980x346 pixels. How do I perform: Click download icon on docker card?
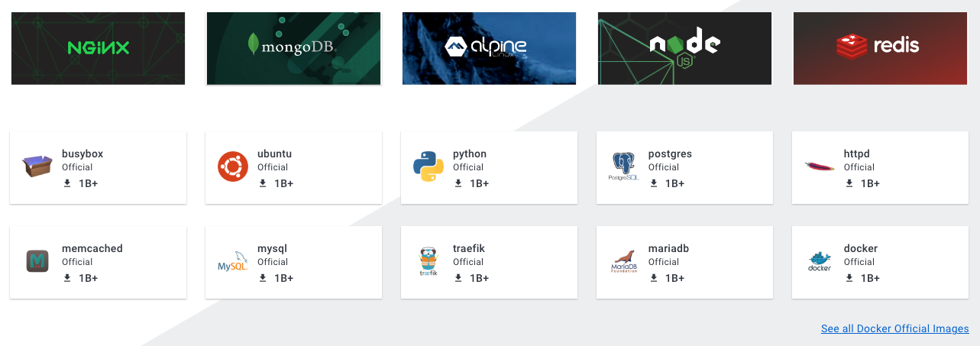[849, 278]
